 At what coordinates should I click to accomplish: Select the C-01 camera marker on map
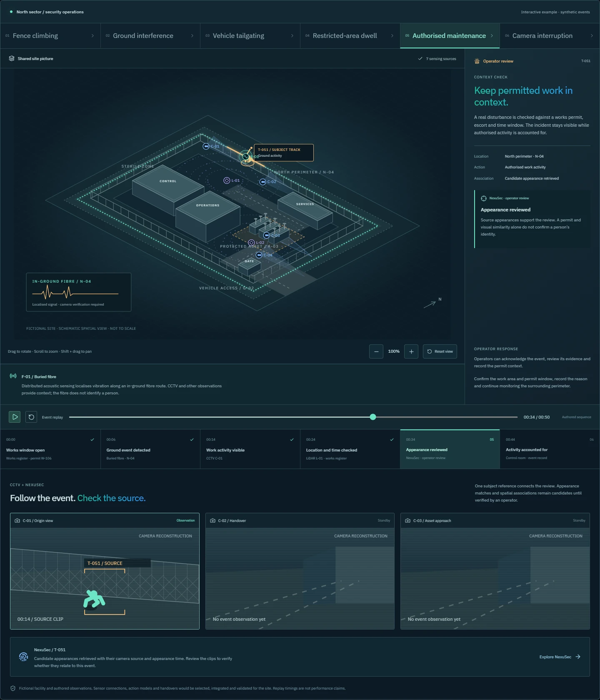coord(206,146)
